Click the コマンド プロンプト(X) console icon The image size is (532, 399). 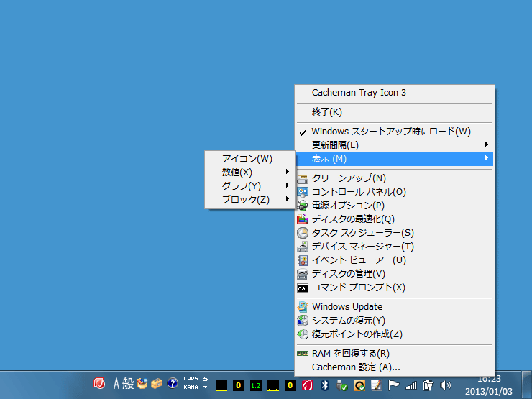click(x=302, y=288)
